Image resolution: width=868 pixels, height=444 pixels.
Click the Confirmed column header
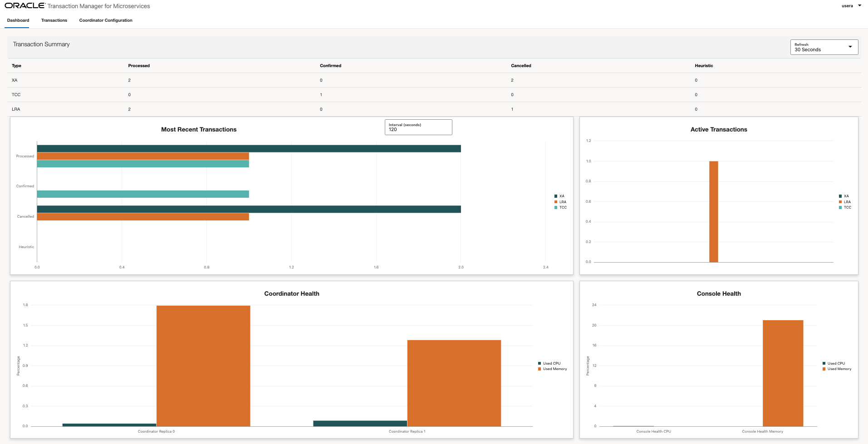[330, 66]
